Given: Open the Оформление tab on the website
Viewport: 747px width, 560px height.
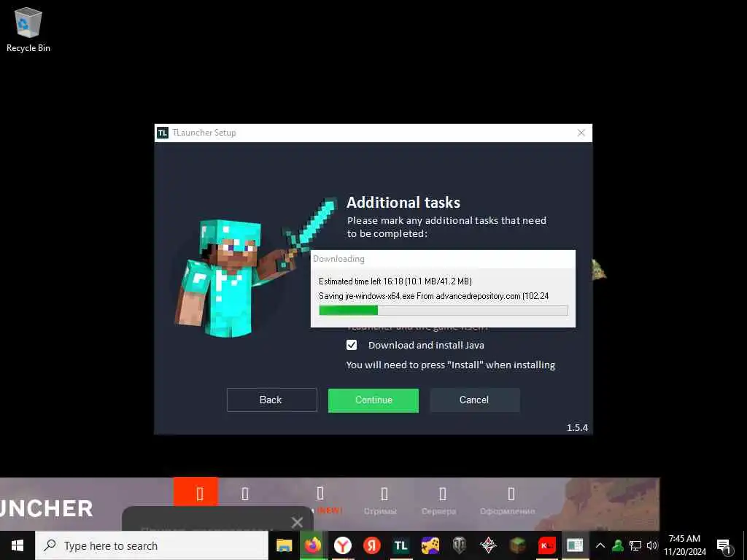Looking at the screenshot, I should pos(508,501).
